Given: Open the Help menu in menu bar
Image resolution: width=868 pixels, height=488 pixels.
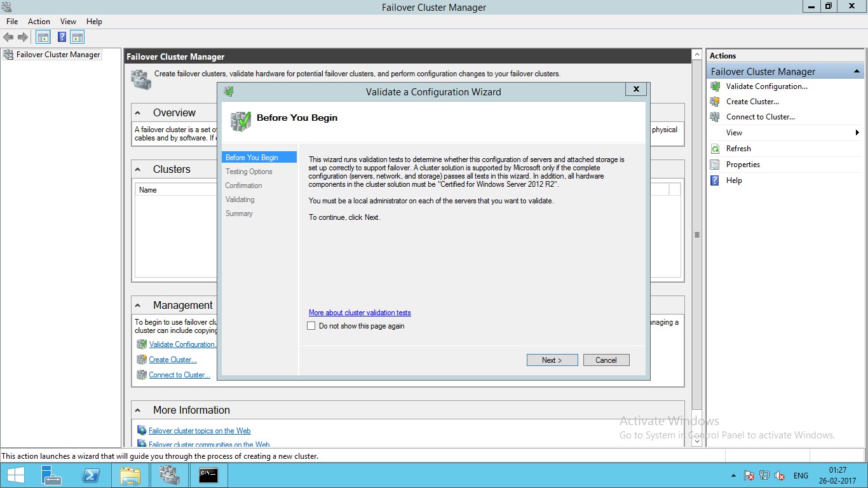Looking at the screenshot, I should (94, 22).
